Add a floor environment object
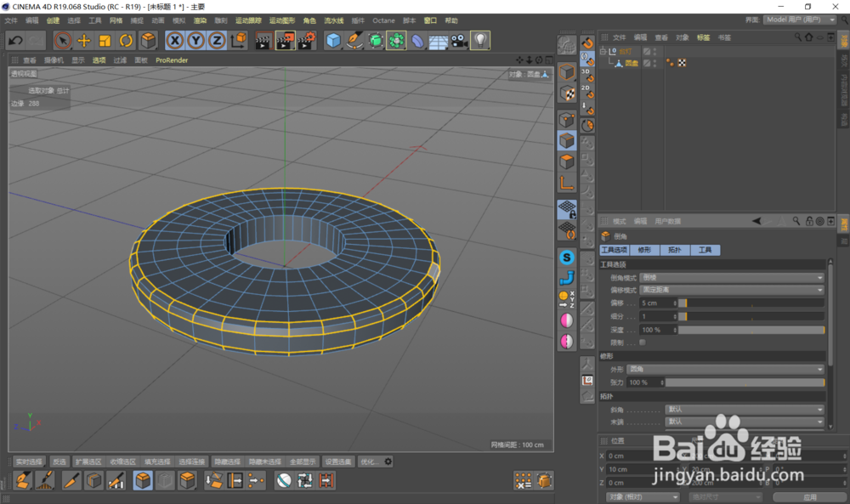The width and height of the screenshot is (850, 504). tap(438, 41)
